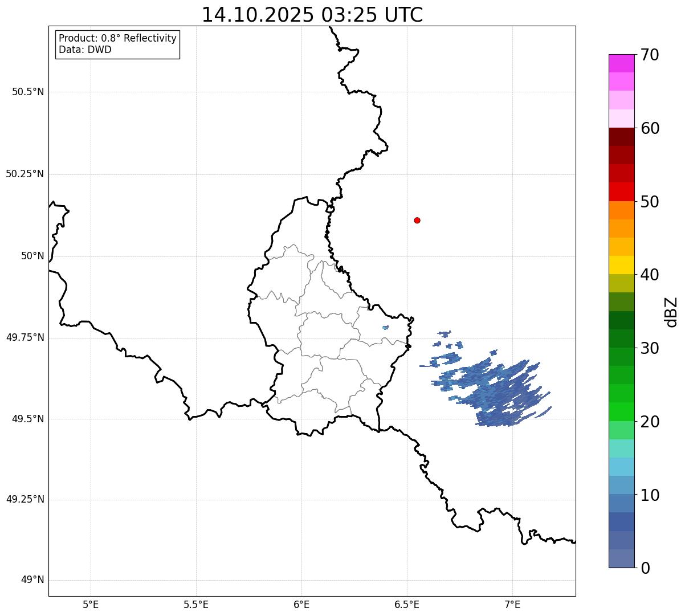The width and height of the screenshot is (685, 616).
Task: Click the turquoise swatch between 10 and 20
Action: pyautogui.click(x=622, y=448)
